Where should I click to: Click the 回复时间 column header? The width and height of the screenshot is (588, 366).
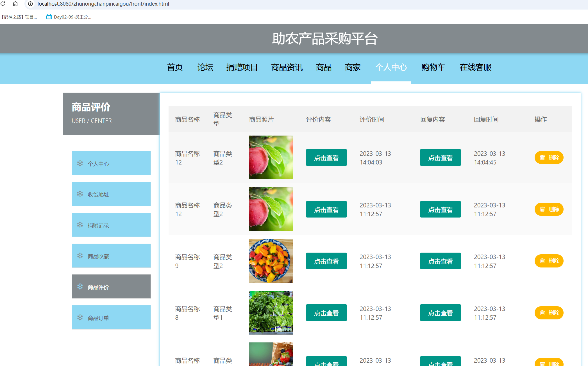click(486, 119)
